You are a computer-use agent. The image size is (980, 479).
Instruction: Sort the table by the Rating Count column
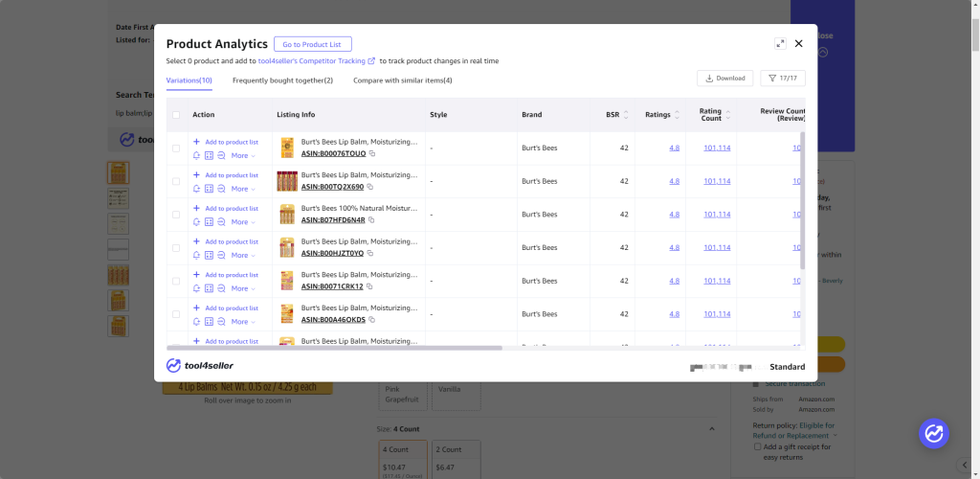[727, 114]
